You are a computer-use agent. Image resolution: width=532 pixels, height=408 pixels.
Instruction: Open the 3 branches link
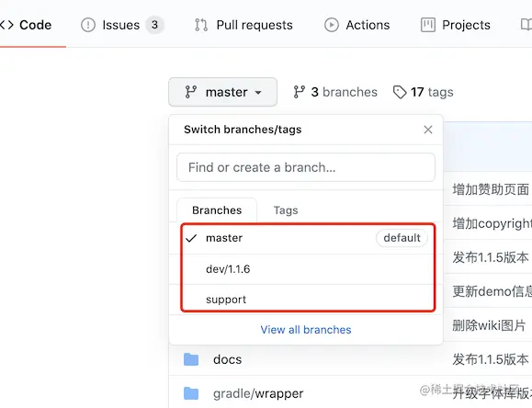pos(335,92)
